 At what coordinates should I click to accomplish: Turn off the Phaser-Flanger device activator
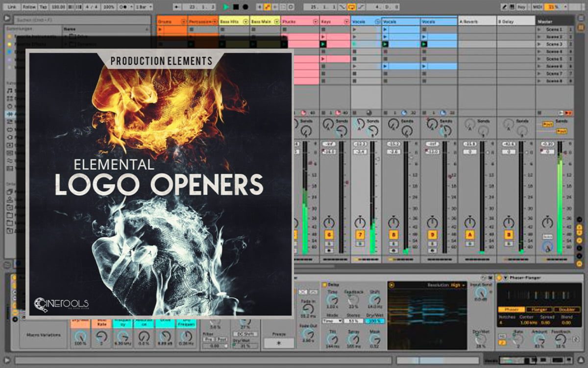499,278
